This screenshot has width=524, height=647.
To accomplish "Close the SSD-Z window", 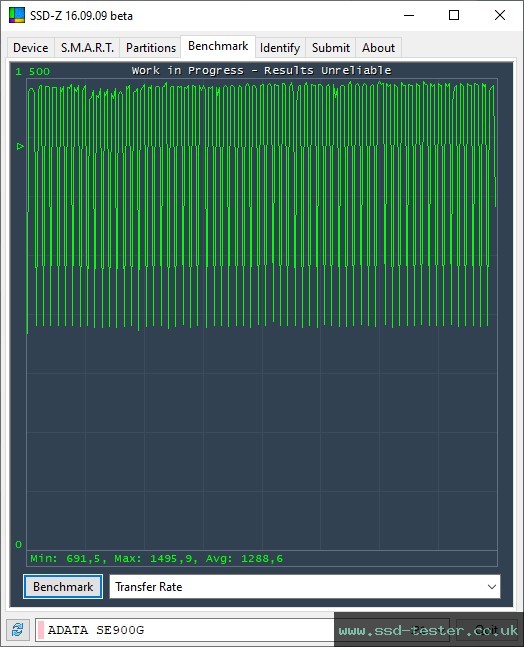I will click(500, 15).
